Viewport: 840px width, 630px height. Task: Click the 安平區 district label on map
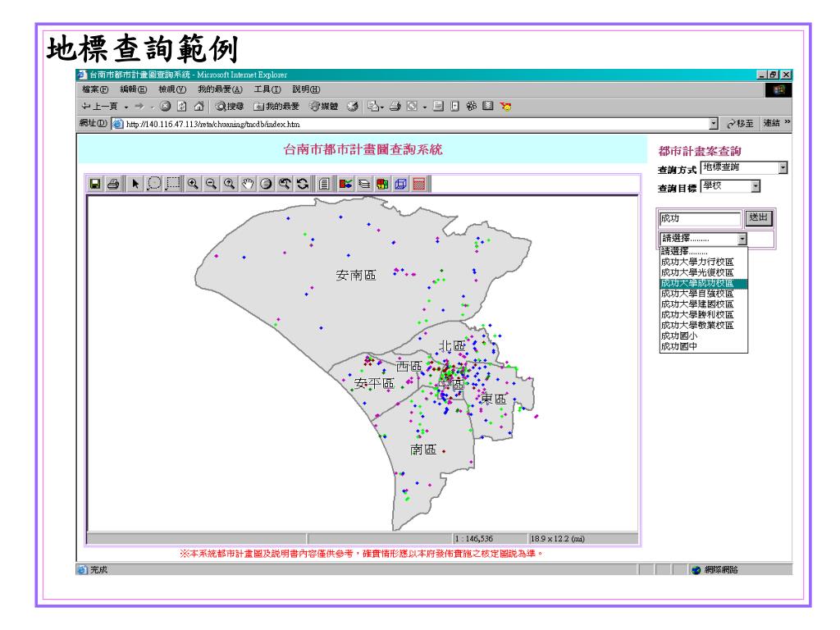(x=374, y=384)
